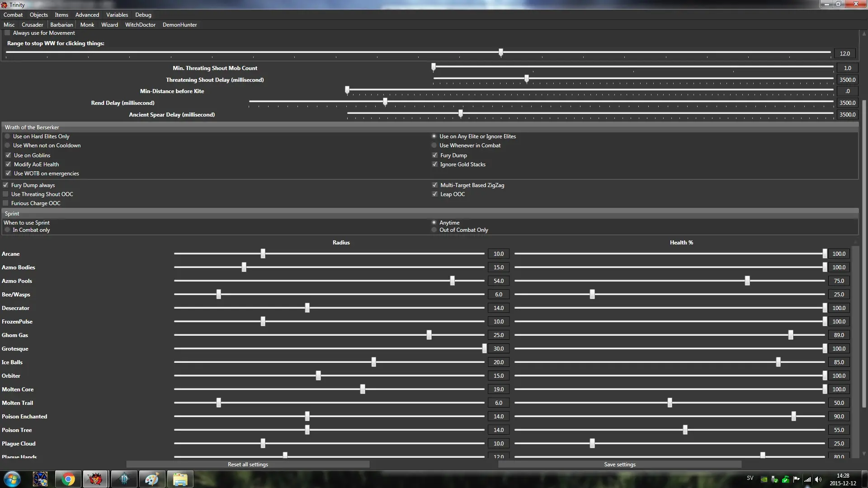Click the NVIDIA tray icon
The height and width of the screenshot is (488, 868).
pyautogui.click(x=764, y=479)
